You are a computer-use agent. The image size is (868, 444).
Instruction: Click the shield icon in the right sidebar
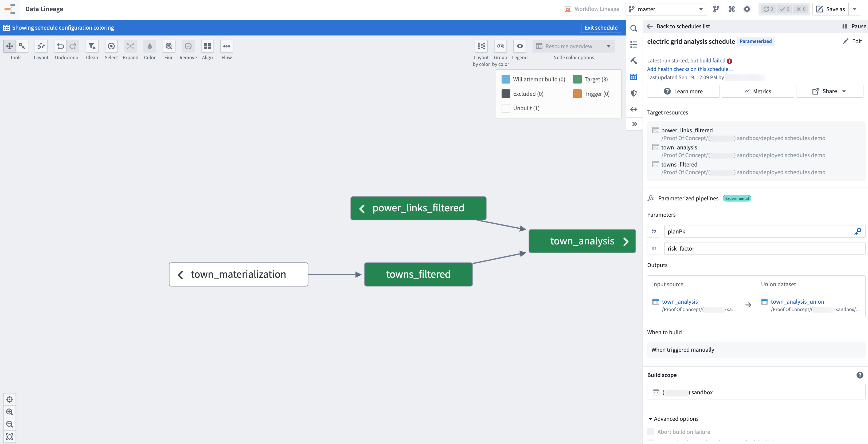(634, 93)
